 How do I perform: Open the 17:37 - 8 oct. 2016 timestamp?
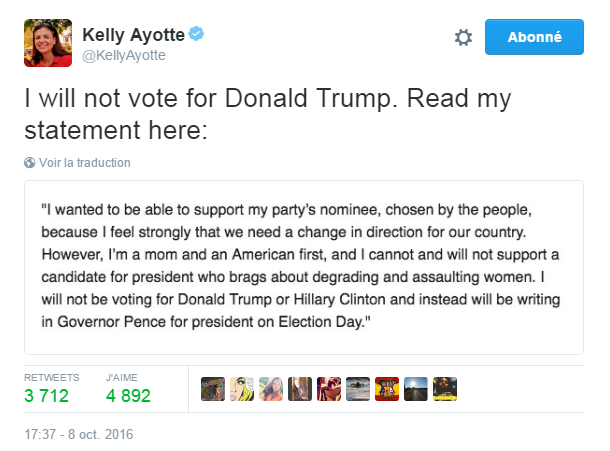pos(78,435)
